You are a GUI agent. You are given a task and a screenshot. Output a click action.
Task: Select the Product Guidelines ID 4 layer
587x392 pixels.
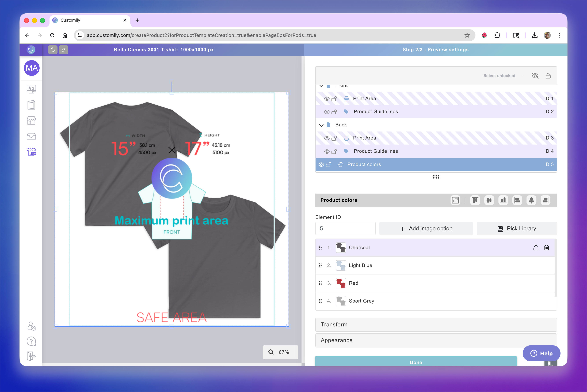[x=376, y=151]
